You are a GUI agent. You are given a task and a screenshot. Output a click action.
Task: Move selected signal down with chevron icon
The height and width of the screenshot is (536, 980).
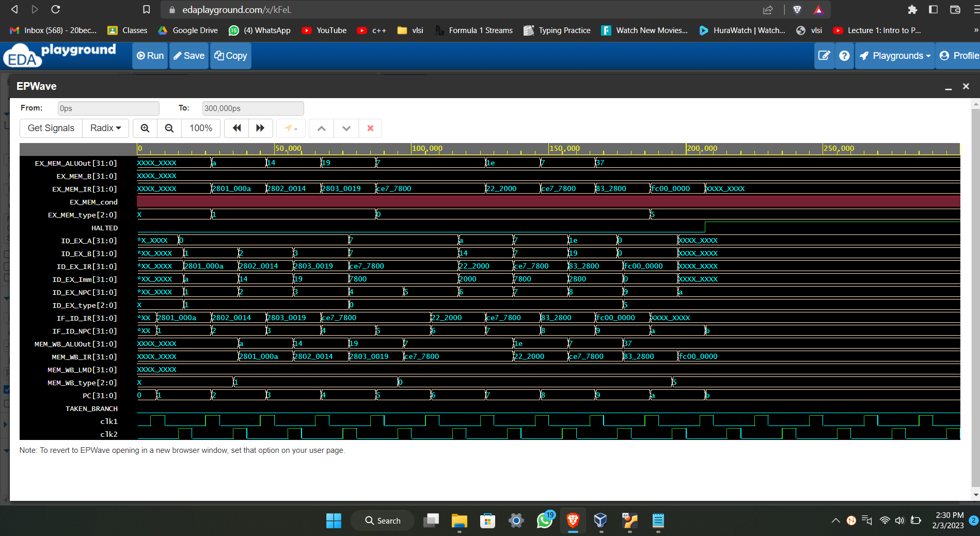click(346, 128)
